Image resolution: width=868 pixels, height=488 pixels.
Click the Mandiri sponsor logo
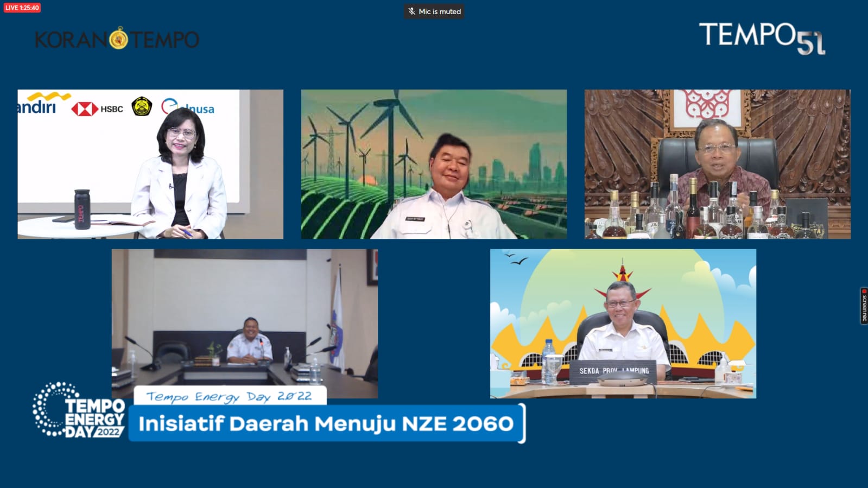[x=39, y=104]
